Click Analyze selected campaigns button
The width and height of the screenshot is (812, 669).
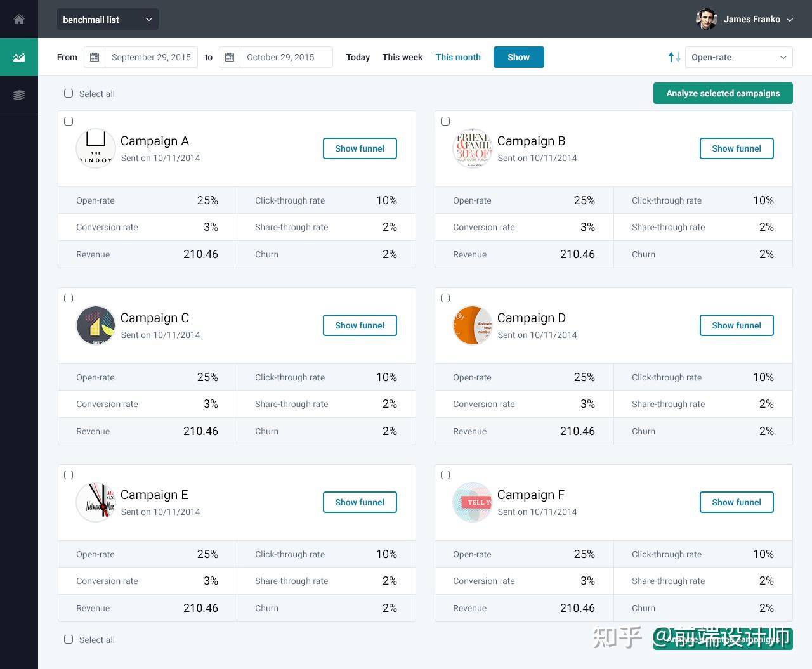(723, 93)
